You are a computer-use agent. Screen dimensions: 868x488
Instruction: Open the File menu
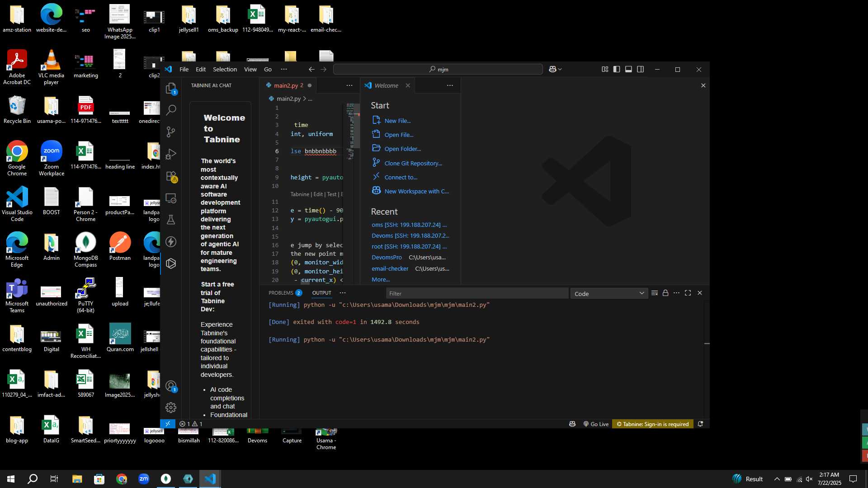click(x=184, y=69)
